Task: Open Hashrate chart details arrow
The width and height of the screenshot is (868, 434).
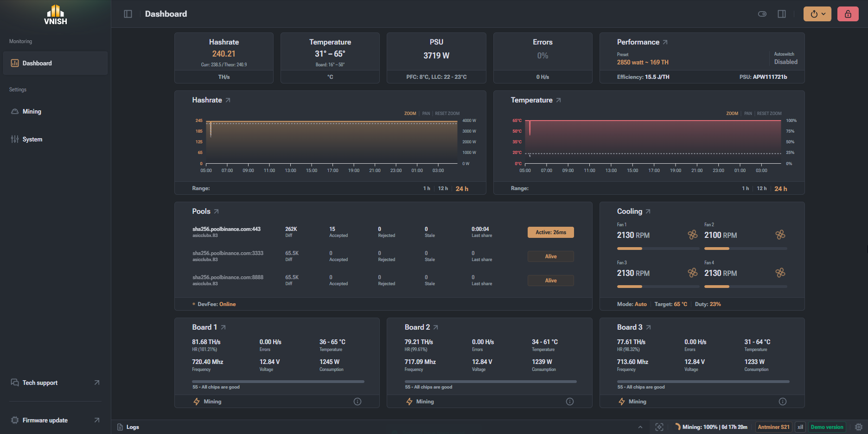Action: point(228,100)
